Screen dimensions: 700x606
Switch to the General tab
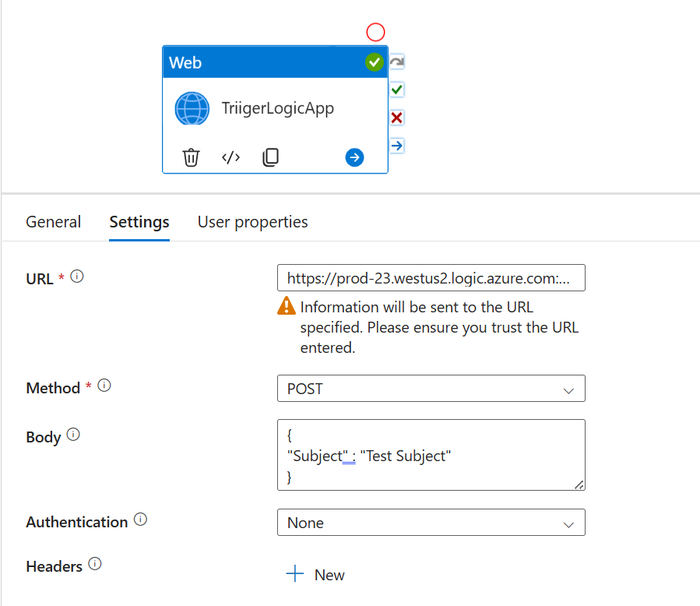[53, 222]
